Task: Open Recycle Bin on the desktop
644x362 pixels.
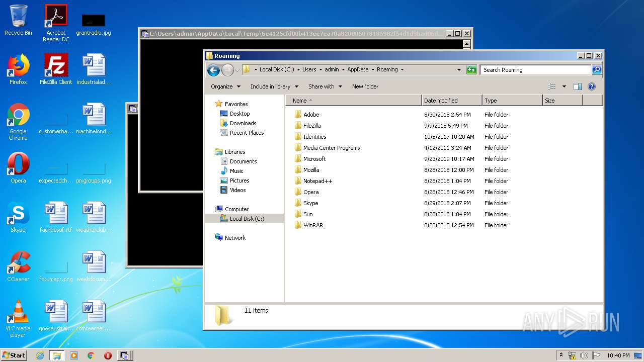Action: [x=18, y=20]
